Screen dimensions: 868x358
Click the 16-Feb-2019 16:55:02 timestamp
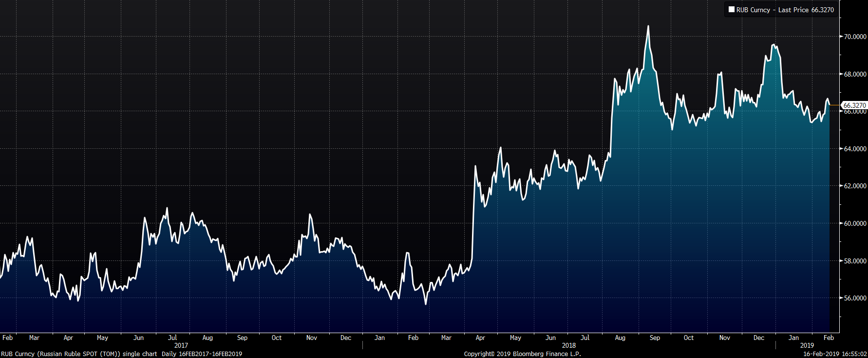click(x=835, y=354)
